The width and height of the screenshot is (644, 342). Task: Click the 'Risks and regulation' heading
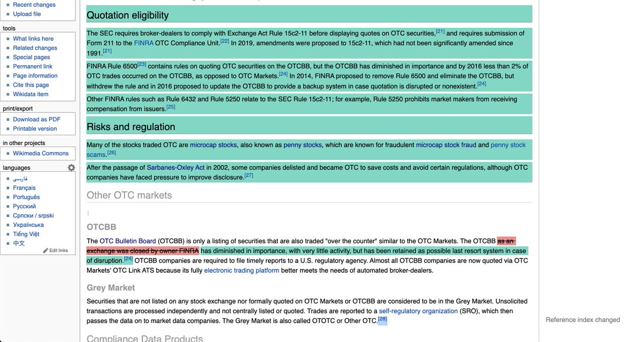(x=131, y=127)
